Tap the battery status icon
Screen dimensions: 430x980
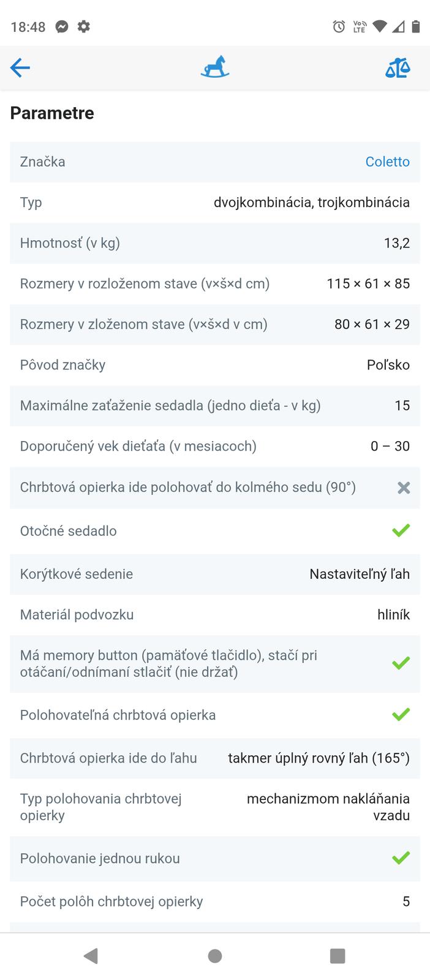(x=416, y=27)
